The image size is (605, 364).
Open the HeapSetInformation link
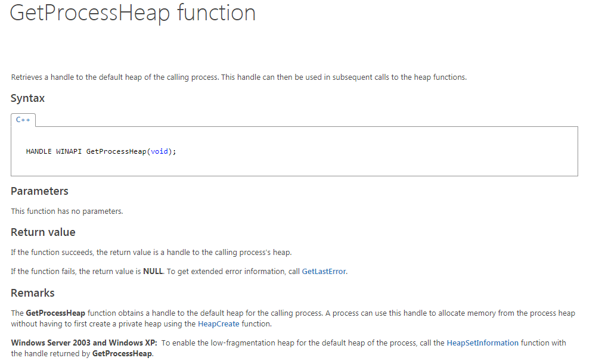tap(483, 343)
